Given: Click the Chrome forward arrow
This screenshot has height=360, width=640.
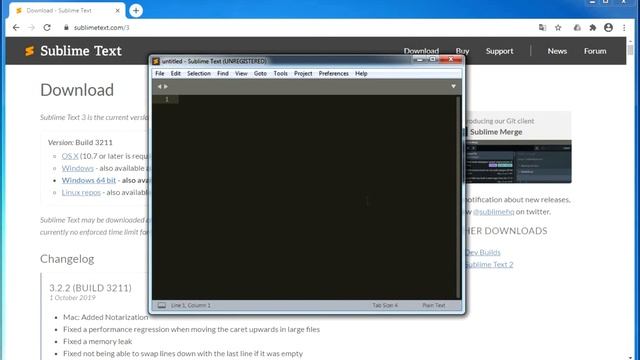Looking at the screenshot, I should 31,27.
